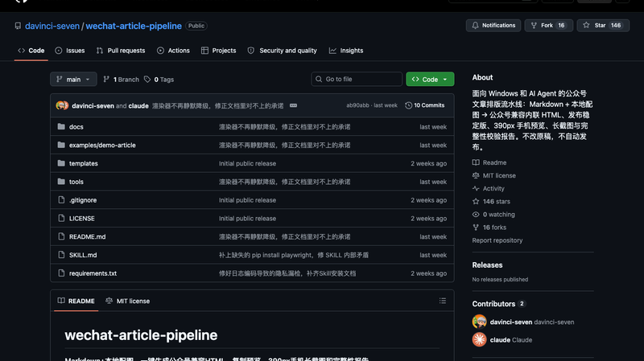View 146 stars link
The width and height of the screenshot is (644, 361).
click(x=491, y=202)
